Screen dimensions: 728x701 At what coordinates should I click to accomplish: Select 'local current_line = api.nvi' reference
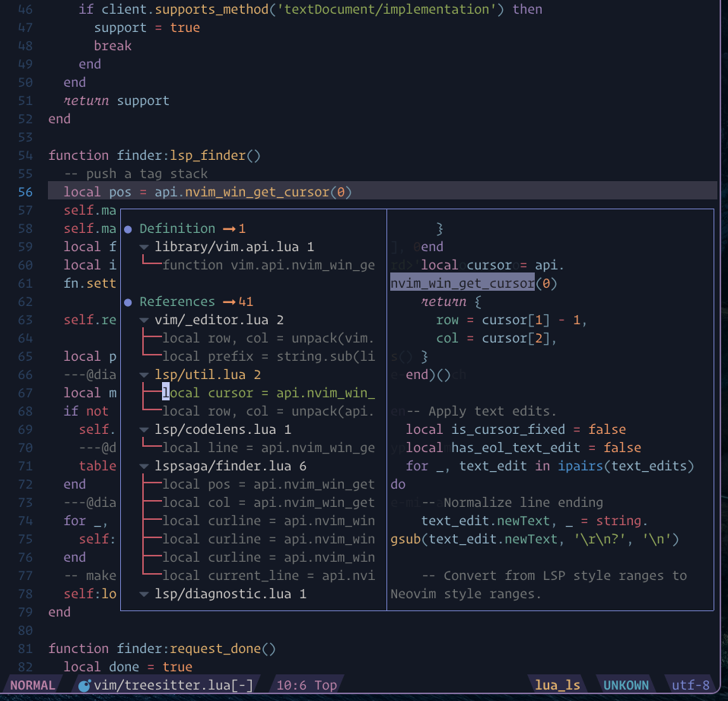(x=269, y=575)
